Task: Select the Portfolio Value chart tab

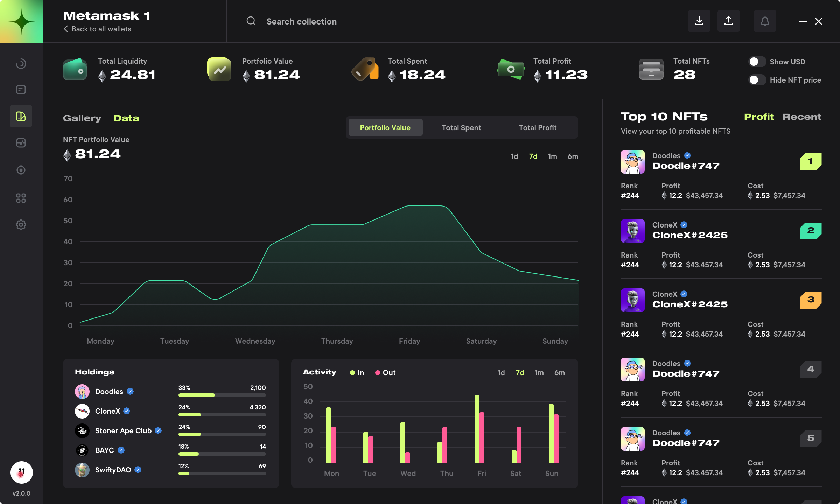Action: [x=385, y=127]
